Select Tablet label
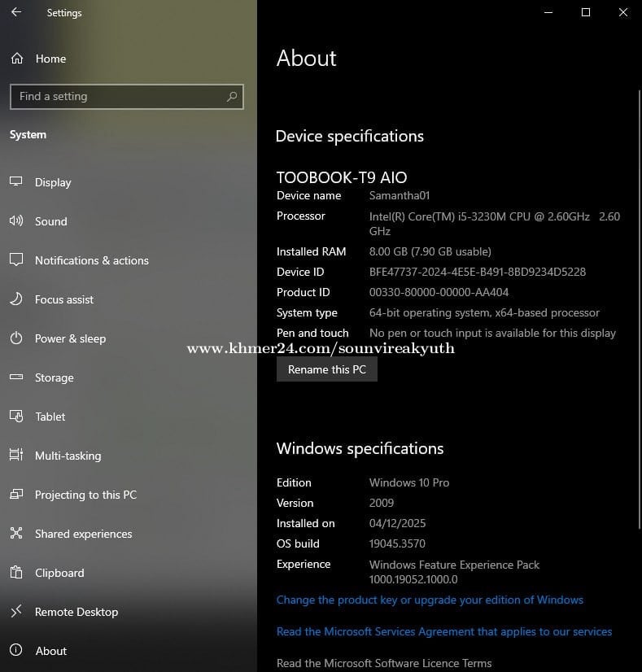 [x=50, y=417]
